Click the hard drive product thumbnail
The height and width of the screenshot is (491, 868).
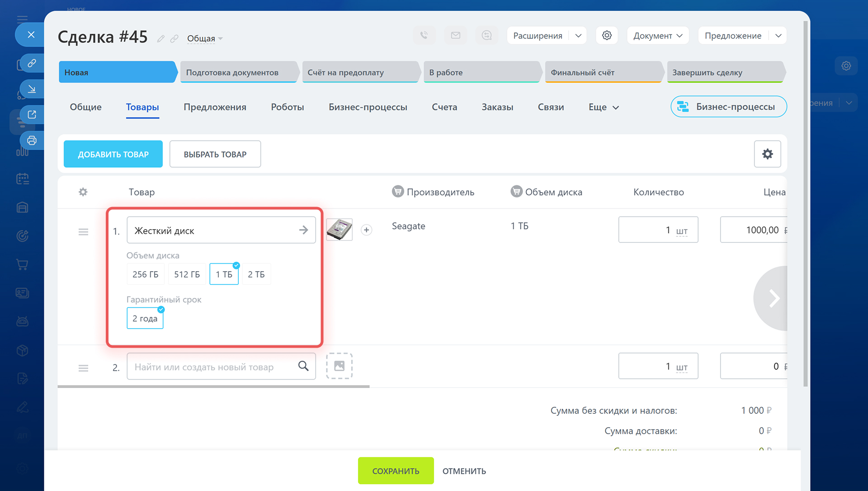tap(339, 230)
